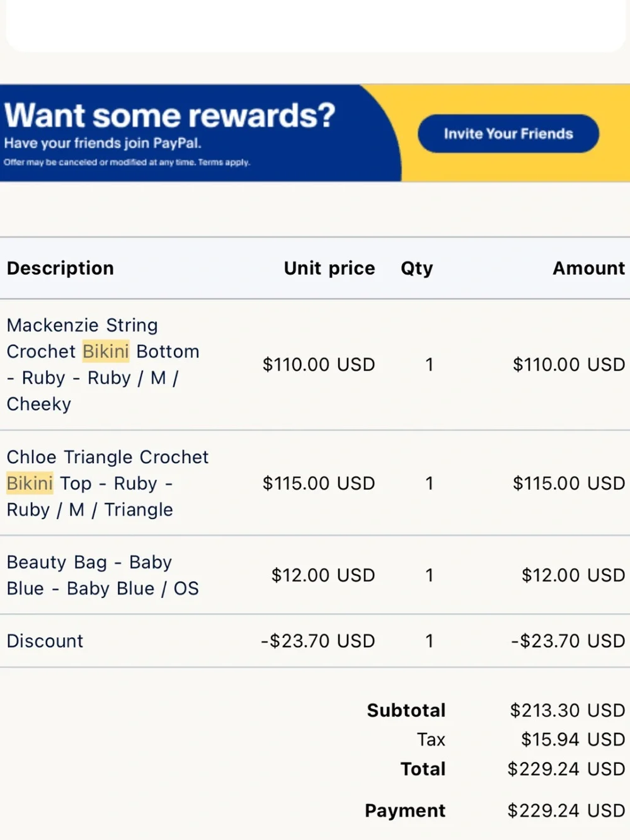Tap the Payment label near the bottom
The width and height of the screenshot is (630, 840).
405,811
